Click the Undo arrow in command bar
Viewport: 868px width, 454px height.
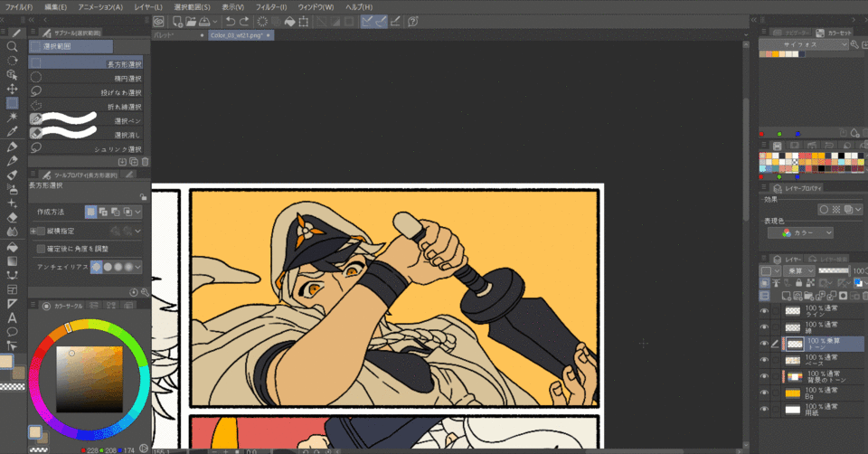point(231,22)
